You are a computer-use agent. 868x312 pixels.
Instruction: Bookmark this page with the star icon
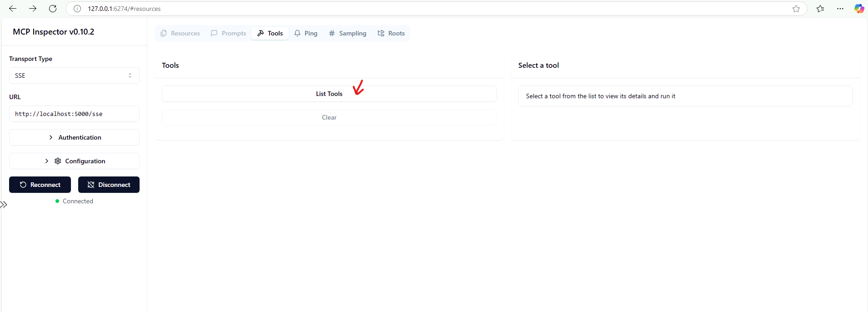[x=796, y=9]
